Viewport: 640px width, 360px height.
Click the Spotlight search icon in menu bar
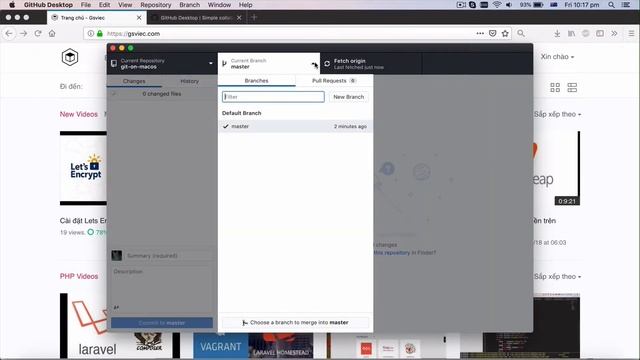[611, 5]
